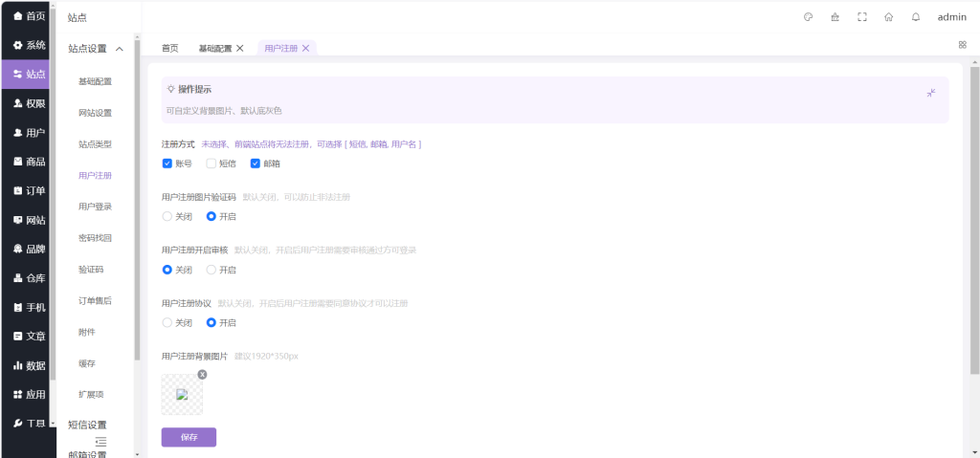Select 开启 for 用户注册开启审核
The image size is (980, 458).
click(212, 270)
